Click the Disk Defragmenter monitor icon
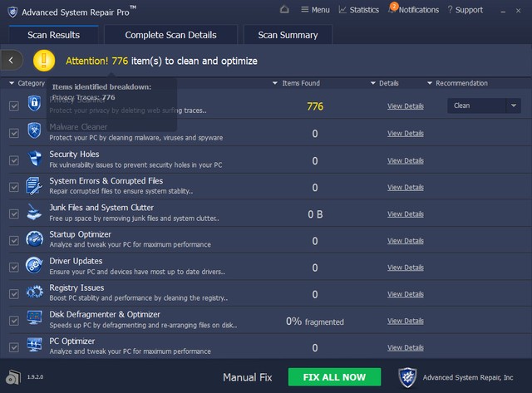Screen dimensions: 532x393 point(34,318)
